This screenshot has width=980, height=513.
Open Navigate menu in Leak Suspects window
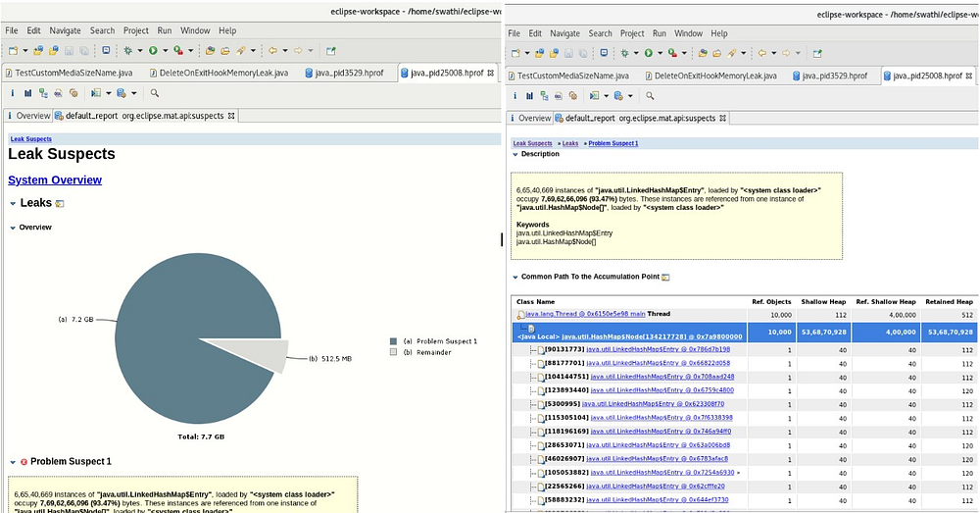[x=65, y=30]
